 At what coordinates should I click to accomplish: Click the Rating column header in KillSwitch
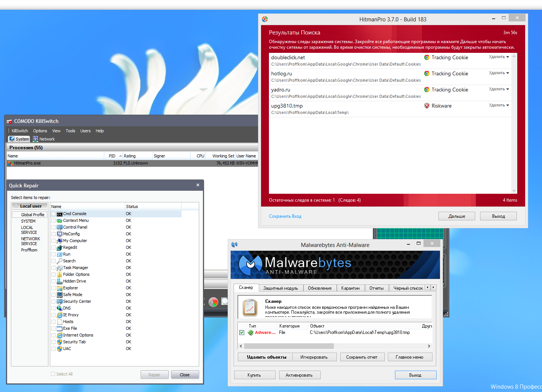point(138,156)
